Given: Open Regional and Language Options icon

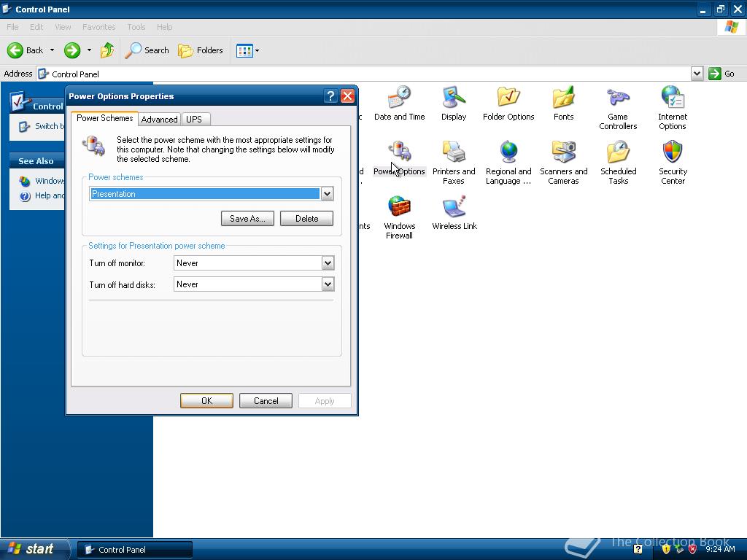Looking at the screenshot, I should [508, 163].
